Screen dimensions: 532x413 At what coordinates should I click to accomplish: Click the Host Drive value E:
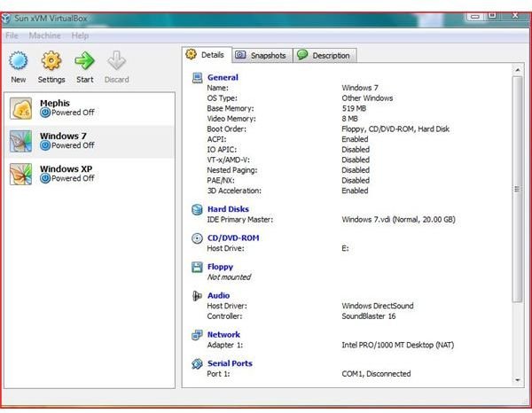[x=345, y=248]
